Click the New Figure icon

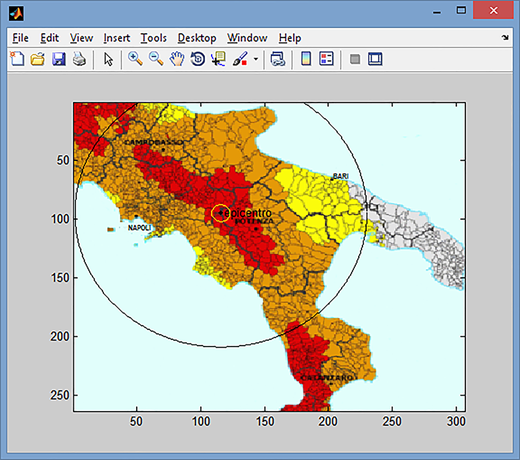point(17,59)
